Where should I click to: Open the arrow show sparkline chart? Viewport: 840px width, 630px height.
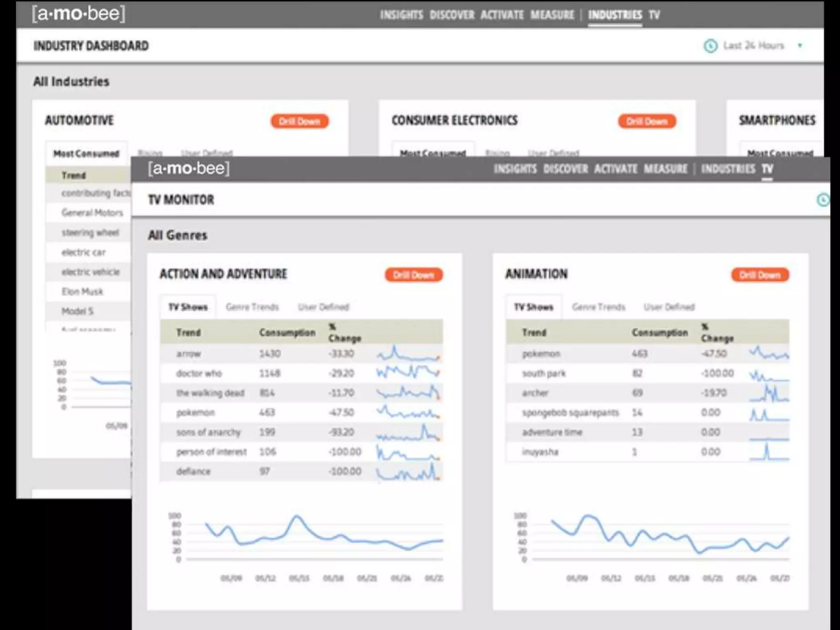408,354
